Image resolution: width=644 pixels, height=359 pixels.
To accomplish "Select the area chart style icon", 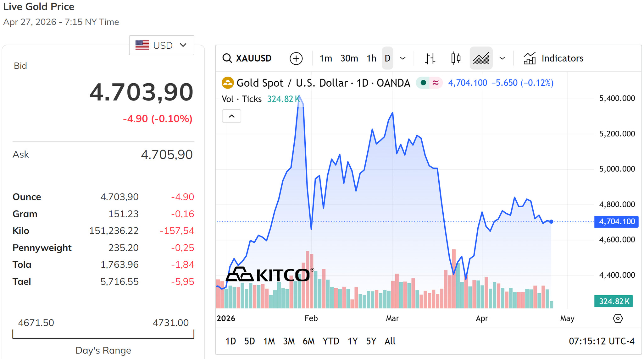I will (481, 58).
